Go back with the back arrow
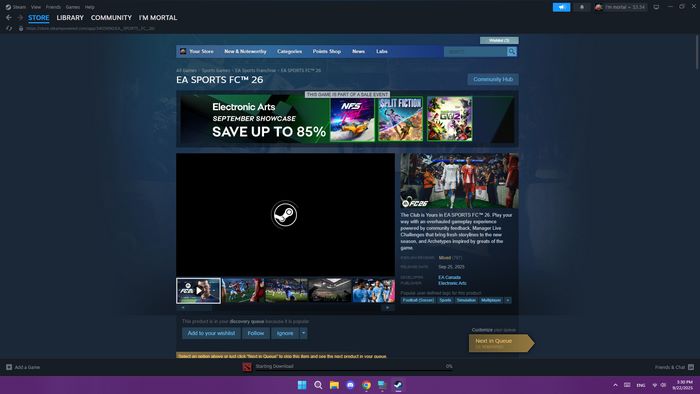The height and width of the screenshot is (394, 700). [x=9, y=18]
